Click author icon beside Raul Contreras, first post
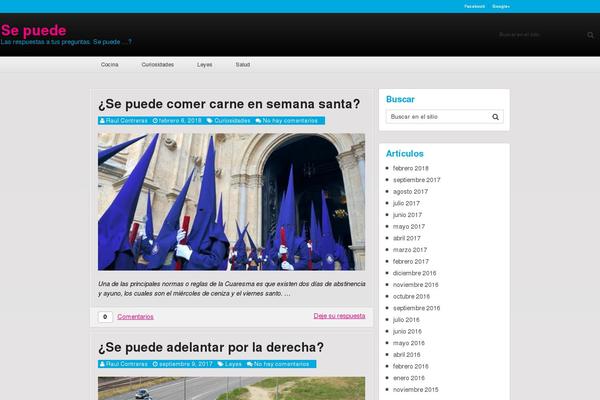Image resolution: width=600 pixels, height=400 pixels. 102,121
